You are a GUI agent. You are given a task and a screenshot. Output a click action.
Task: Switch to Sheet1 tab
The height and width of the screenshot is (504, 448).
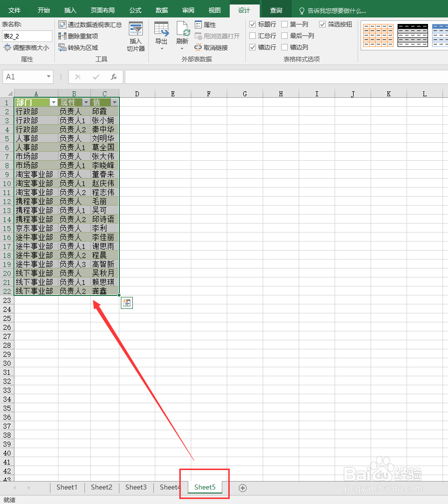(67, 488)
